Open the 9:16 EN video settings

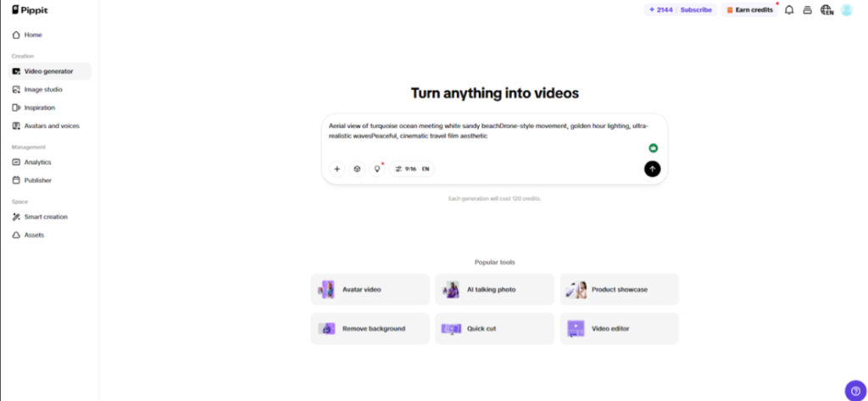412,169
